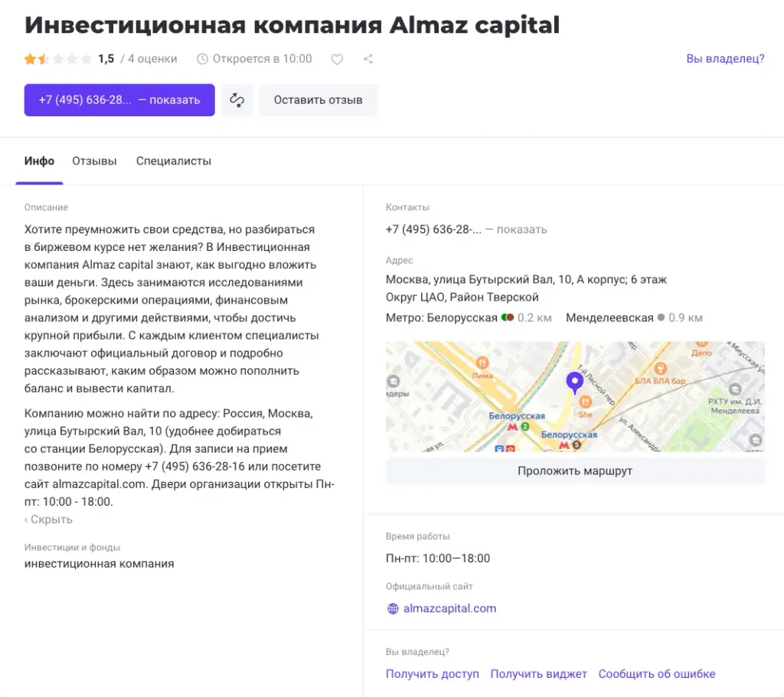Image resolution: width=784 pixels, height=697 pixels.
Task: Click the БЛА БЛА бар map icon
Action: click(x=660, y=369)
